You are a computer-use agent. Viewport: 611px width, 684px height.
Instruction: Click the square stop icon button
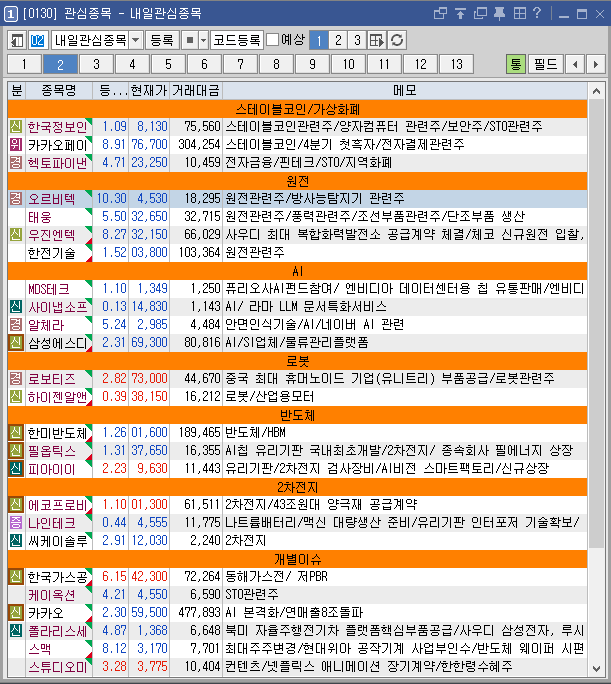point(190,41)
